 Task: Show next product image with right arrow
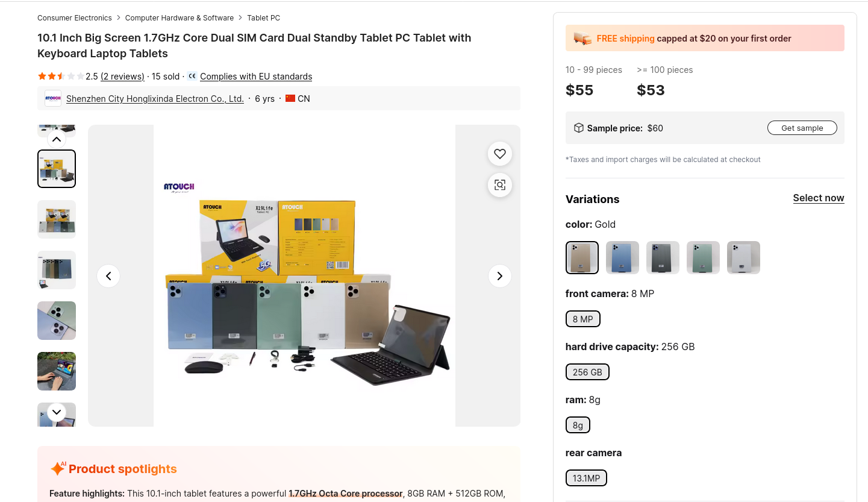(x=499, y=276)
